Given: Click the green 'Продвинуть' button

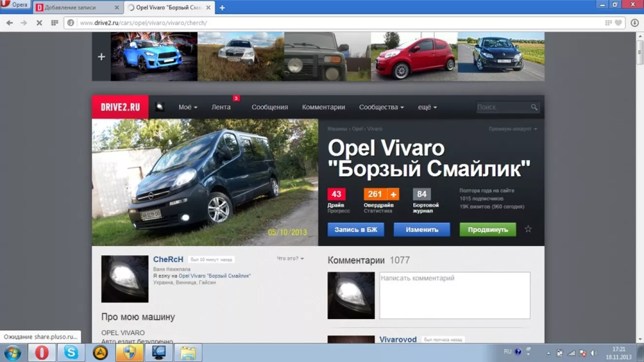Looking at the screenshot, I should pyautogui.click(x=488, y=229).
